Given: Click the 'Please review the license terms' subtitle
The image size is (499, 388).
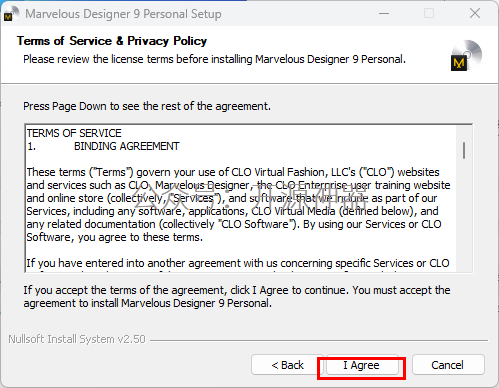Looking at the screenshot, I should click(x=214, y=59).
